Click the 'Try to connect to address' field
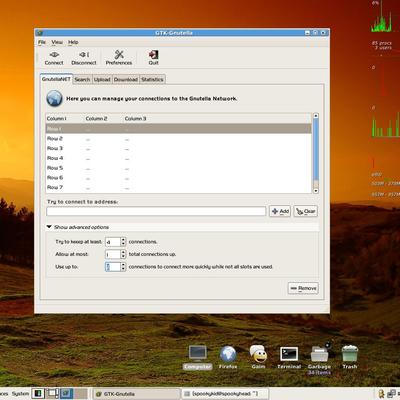The height and width of the screenshot is (400, 400). click(x=156, y=211)
